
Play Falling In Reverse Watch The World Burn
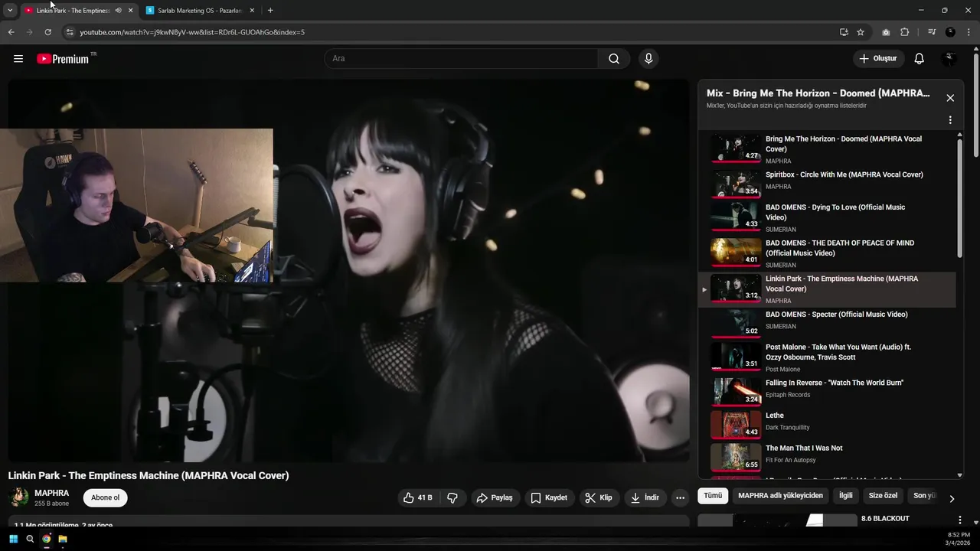coord(827,391)
